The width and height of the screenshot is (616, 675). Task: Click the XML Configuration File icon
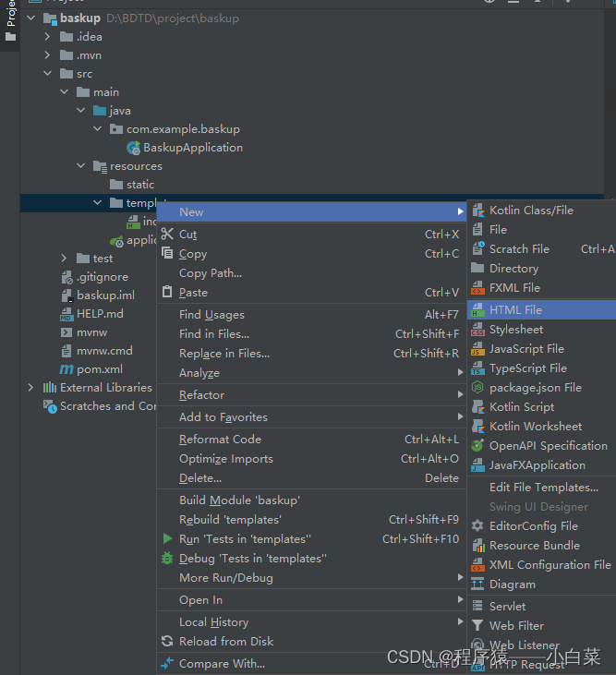[x=477, y=565]
